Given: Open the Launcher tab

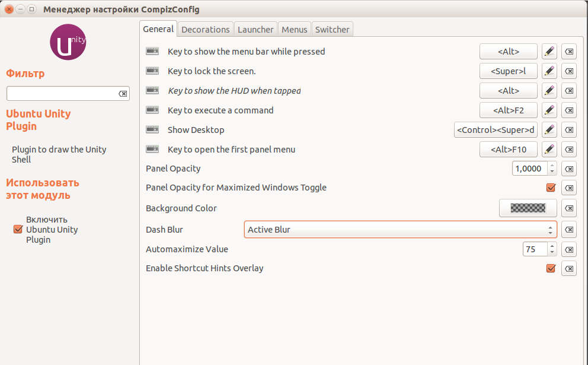Looking at the screenshot, I should (x=255, y=29).
